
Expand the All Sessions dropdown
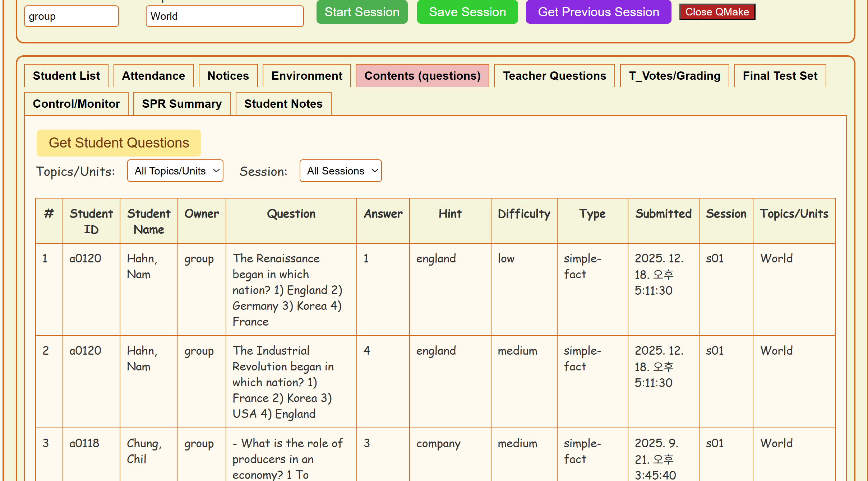click(x=341, y=171)
